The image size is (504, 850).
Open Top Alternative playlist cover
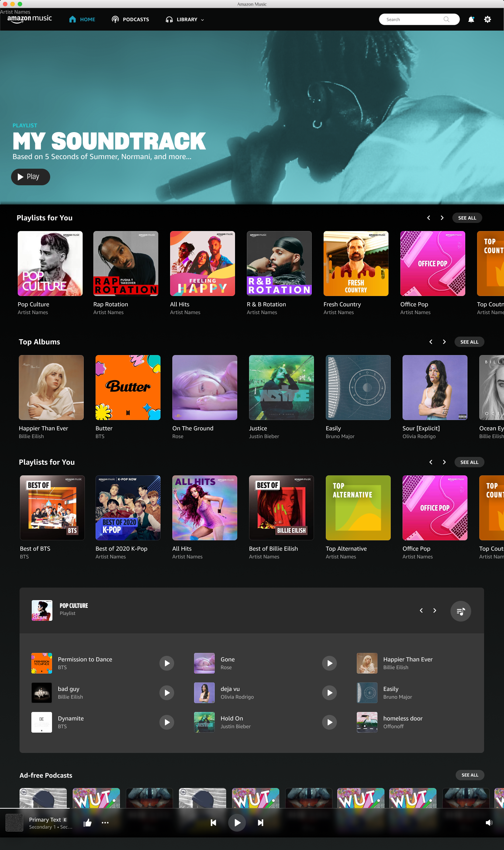(358, 508)
